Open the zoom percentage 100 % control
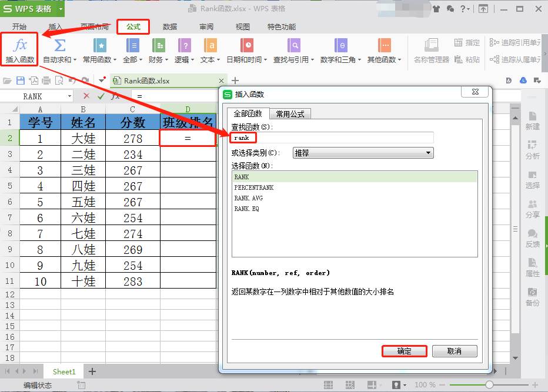 coord(425,385)
